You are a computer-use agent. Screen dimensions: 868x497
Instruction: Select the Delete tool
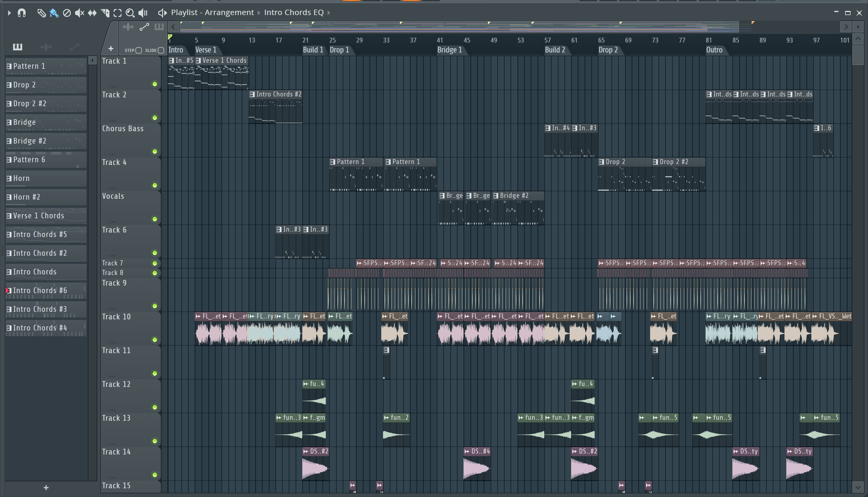pos(67,13)
